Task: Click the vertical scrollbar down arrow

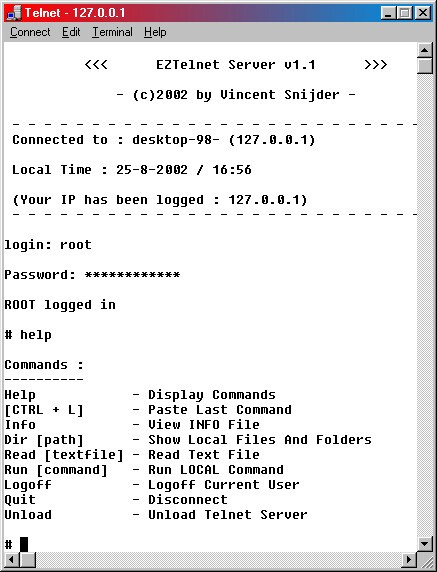Action: [424, 544]
